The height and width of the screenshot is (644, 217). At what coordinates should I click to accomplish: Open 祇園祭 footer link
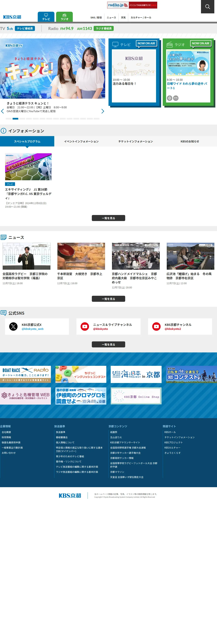click(114, 432)
